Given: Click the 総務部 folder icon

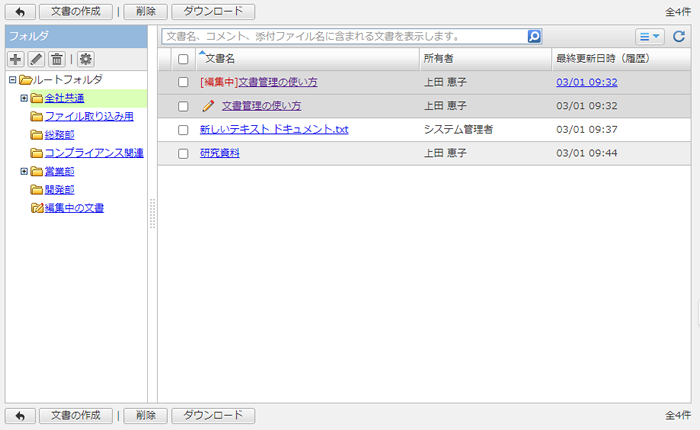Looking at the screenshot, I should pyautogui.click(x=37, y=135).
